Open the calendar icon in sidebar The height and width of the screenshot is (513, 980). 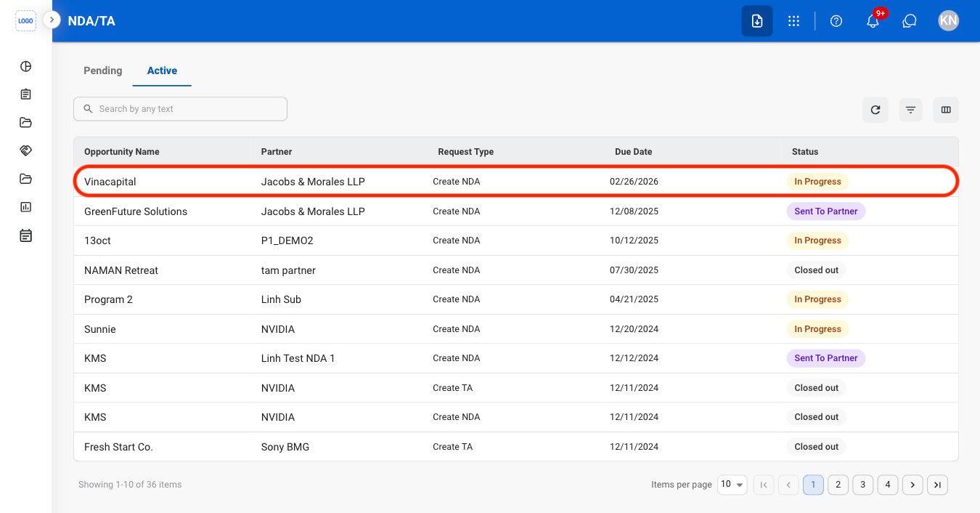(25, 235)
